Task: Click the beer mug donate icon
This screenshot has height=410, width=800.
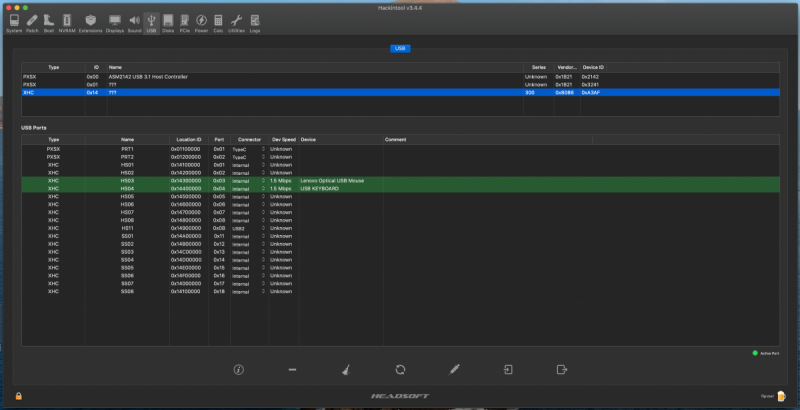Action: click(782, 396)
